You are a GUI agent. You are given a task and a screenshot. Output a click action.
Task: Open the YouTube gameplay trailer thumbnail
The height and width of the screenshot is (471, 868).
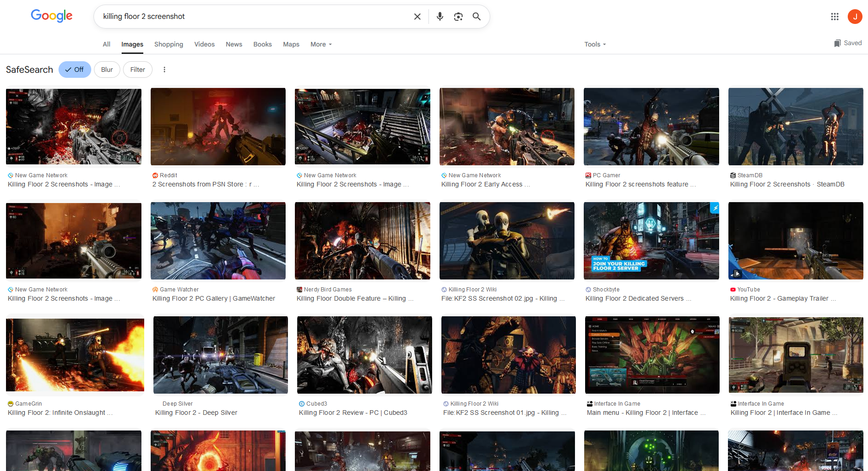pos(796,241)
